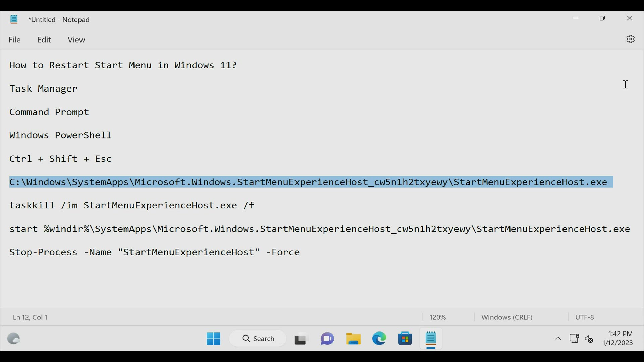The width and height of the screenshot is (644, 362).
Task: Launch the Chat app from taskbar
Action: pyautogui.click(x=327, y=339)
